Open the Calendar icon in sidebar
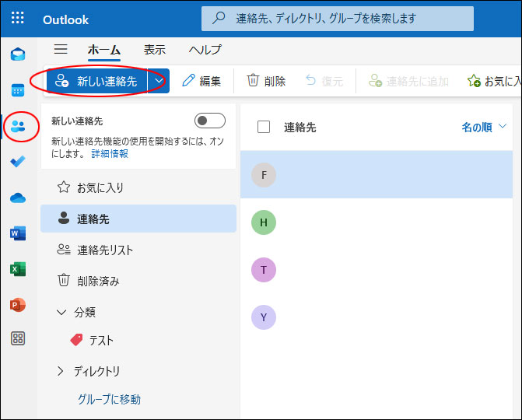522x420 pixels. pyautogui.click(x=18, y=90)
